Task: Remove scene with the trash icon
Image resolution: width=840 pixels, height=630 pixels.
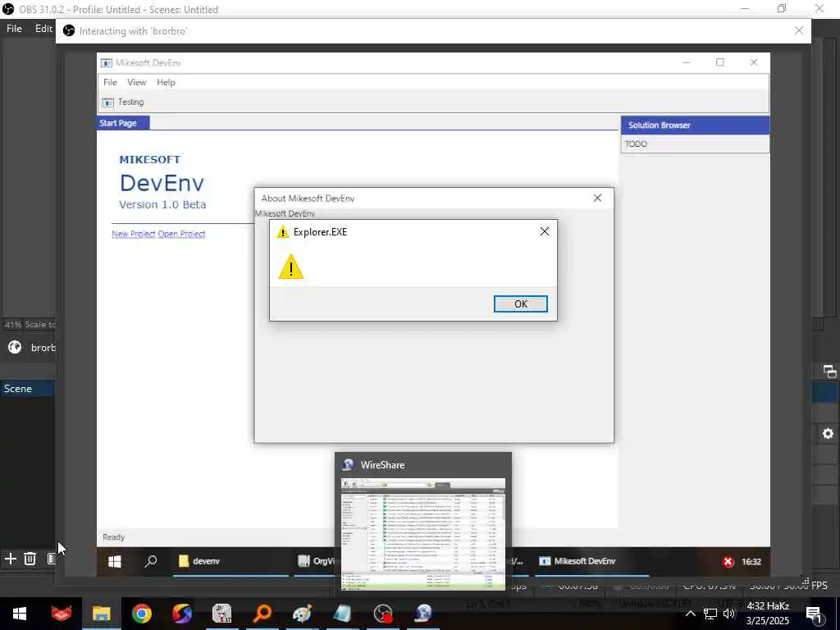Action: click(30, 559)
